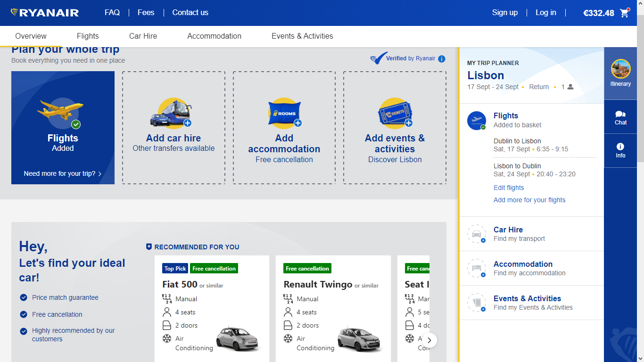Image resolution: width=644 pixels, height=362 pixels.
Task: Click the Fiat 500 car image
Action: pos(238,338)
